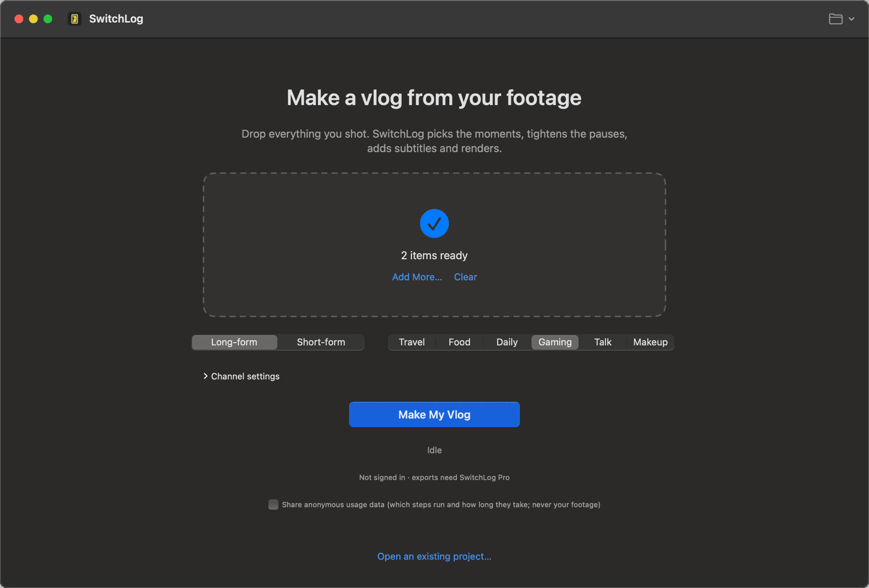The height and width of the screenshot is (588, 869).
Task: Select the Gaming category
Action: tap(555, 342)
